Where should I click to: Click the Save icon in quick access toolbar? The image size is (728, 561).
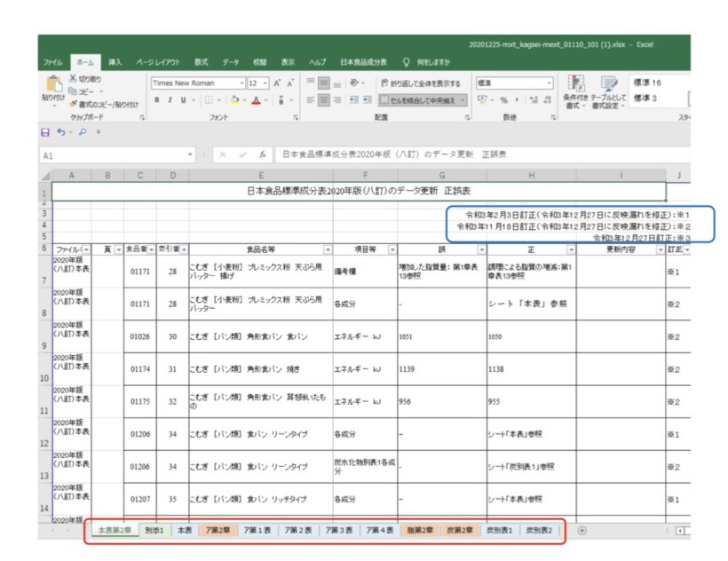pyautogui.click(x=44, y=131)
